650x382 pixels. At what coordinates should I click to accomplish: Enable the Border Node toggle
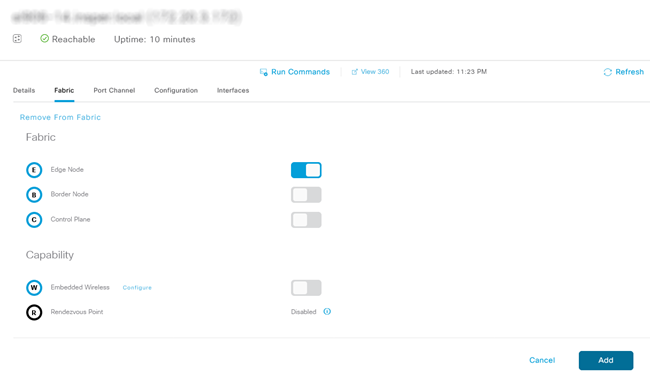point(306,195)
